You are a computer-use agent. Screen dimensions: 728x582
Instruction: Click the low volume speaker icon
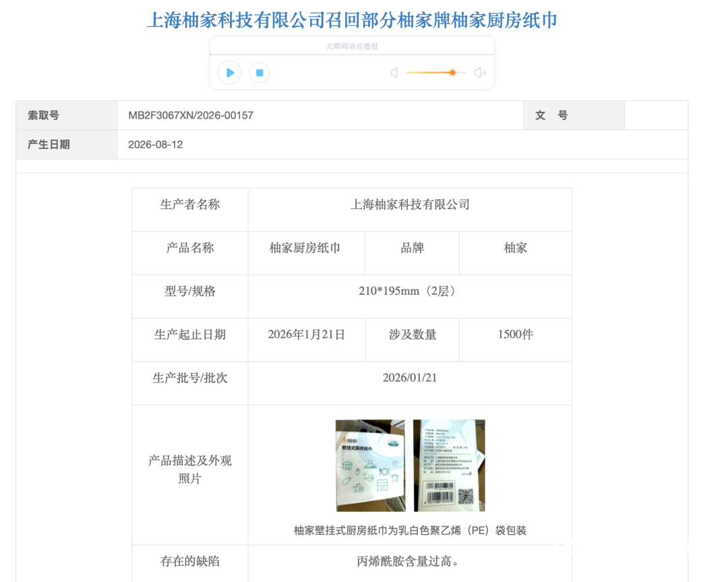point(394,72)
